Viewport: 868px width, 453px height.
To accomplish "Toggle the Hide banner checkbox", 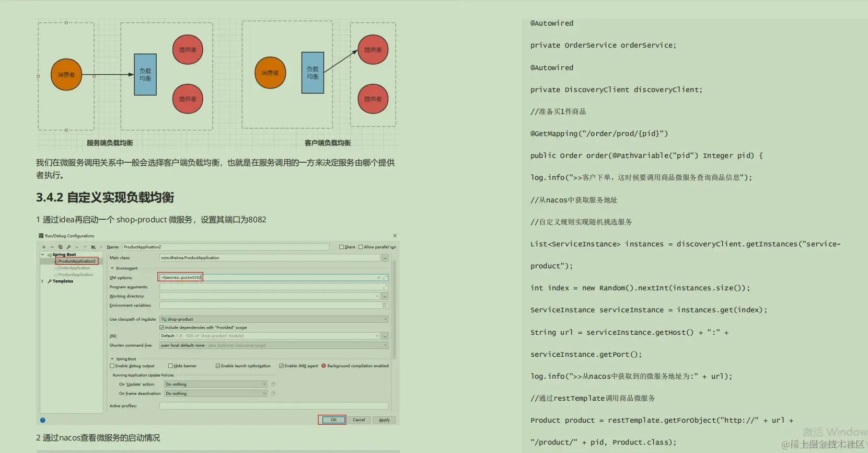I will 170,366.
